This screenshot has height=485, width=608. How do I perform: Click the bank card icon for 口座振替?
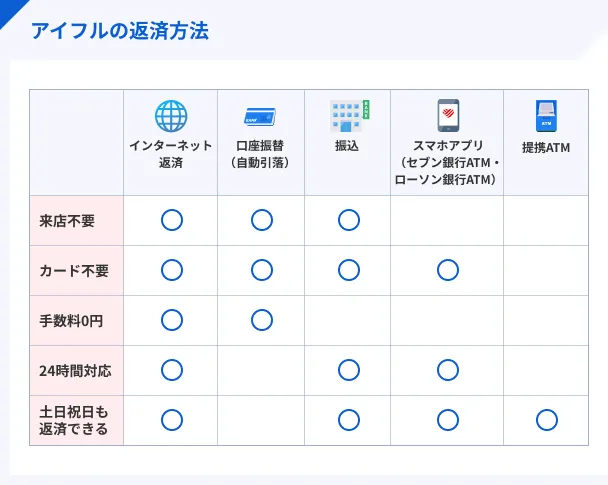coord(261,116)
